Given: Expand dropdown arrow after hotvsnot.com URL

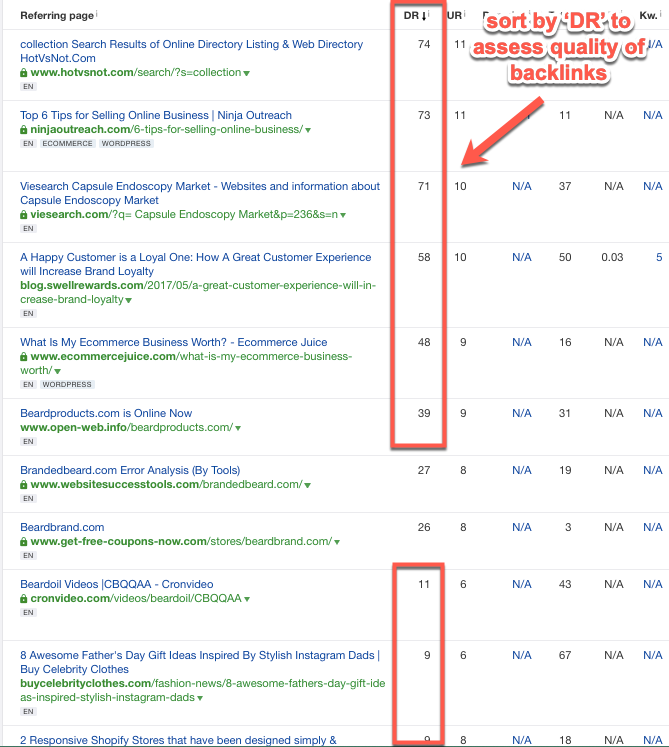Looking at the screenshot, I should tap(247, 73).
